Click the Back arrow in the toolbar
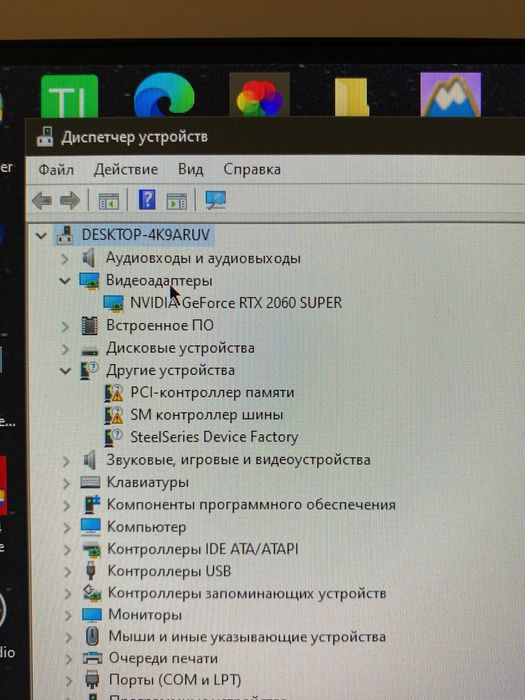This screenshot has height=700, width=525. click(x=42, y=200)
